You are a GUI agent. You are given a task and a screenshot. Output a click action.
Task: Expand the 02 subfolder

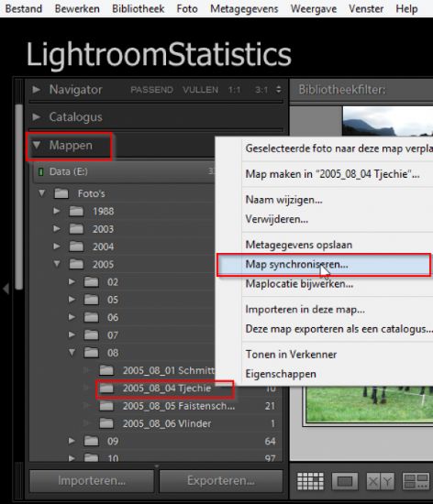(x=72, y=281)
